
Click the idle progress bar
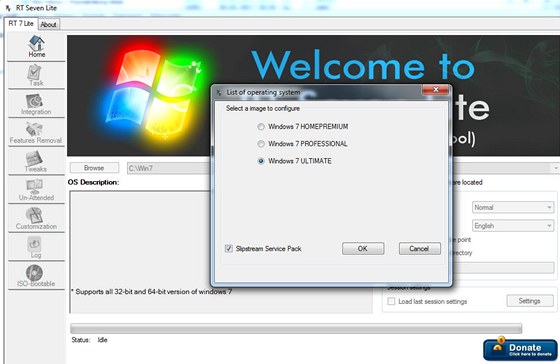coord(296,328)
